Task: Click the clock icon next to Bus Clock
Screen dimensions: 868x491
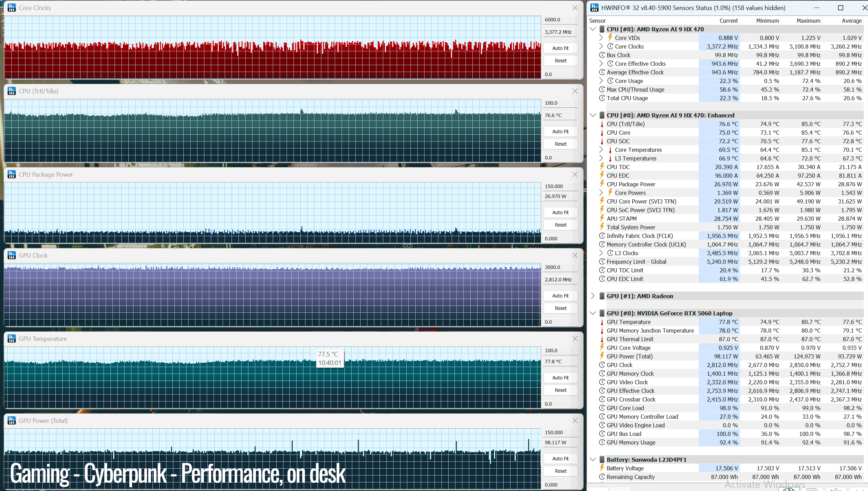Action: 602,55
